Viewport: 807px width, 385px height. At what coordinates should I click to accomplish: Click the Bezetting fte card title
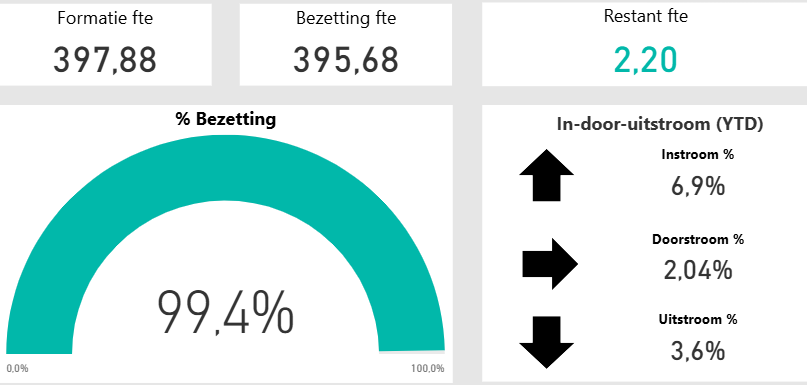[346, 18]
